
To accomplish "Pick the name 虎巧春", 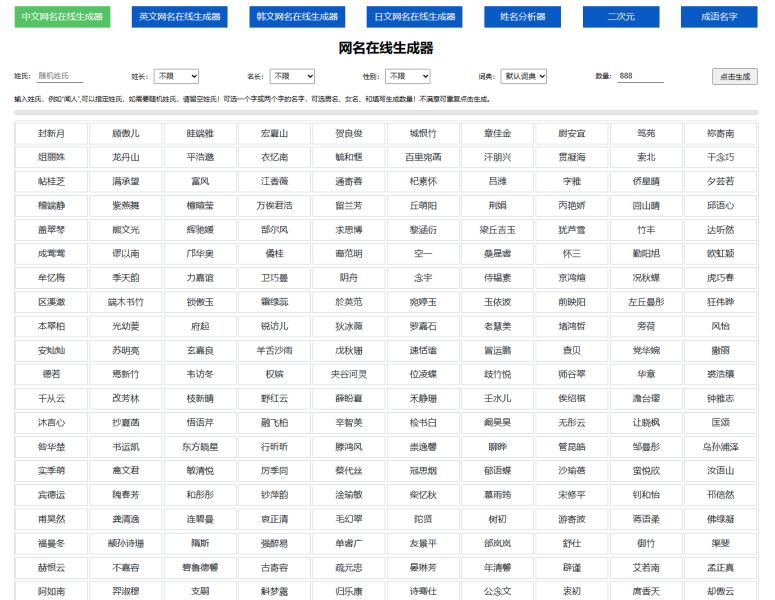I will point(721,278).
